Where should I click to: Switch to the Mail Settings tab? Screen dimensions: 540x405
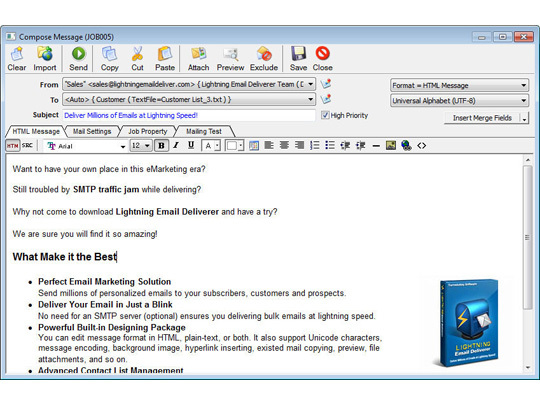(92, 131)
